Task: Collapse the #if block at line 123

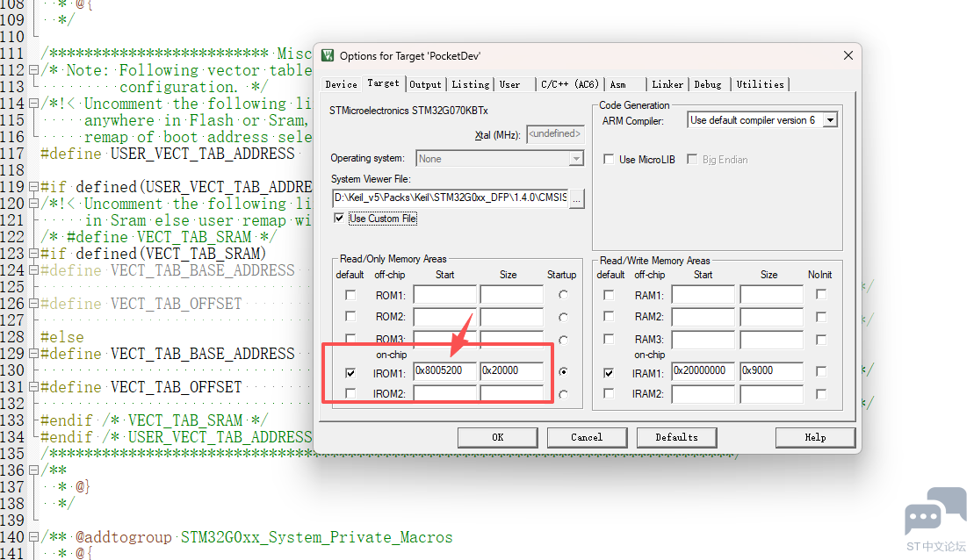Action: [33, 254]
